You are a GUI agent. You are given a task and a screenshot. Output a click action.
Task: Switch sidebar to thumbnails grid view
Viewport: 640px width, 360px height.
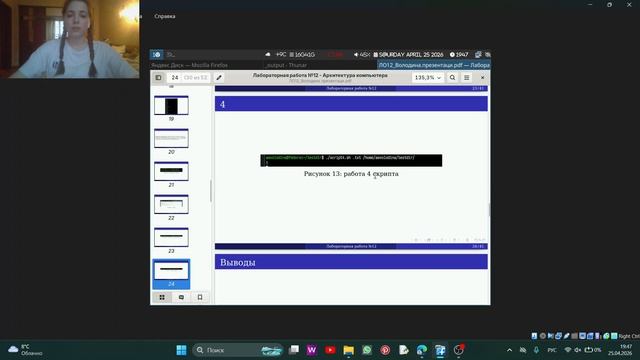click(x=162, y=297)
